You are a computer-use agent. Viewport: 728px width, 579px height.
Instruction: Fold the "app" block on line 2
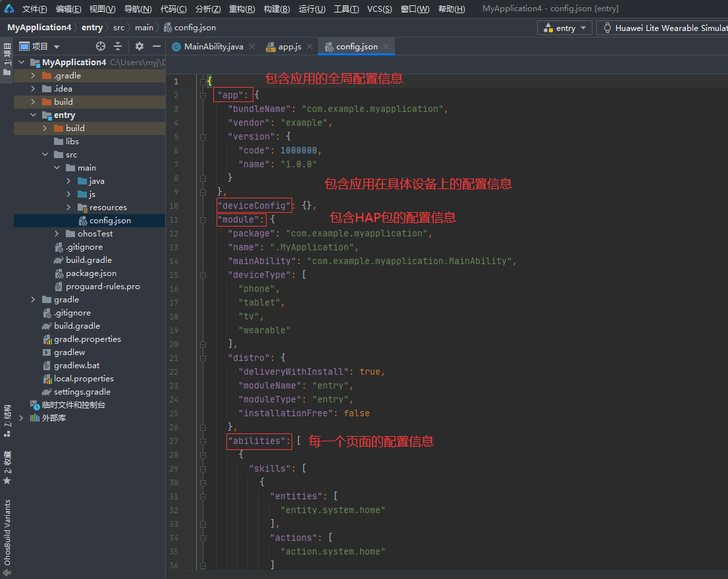tap(203, 96)
